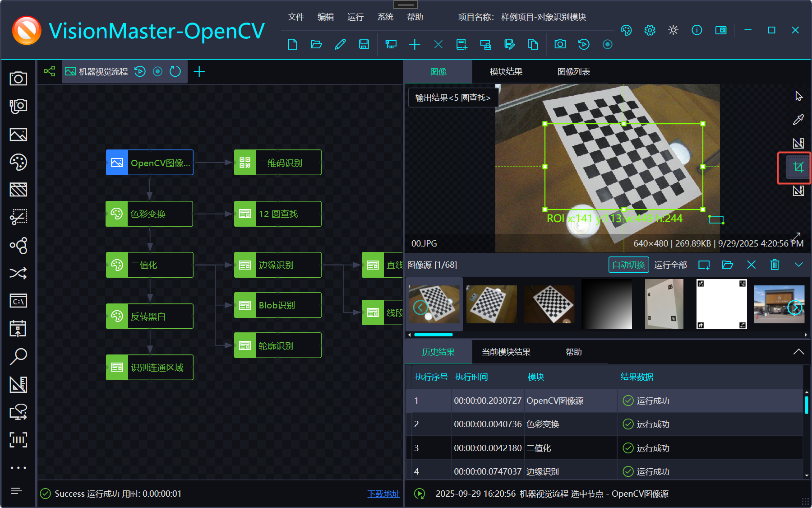Select the 二维码识别 node
Image resolution: width=812 pixels, height=508 pixels.
click(278, 163)
